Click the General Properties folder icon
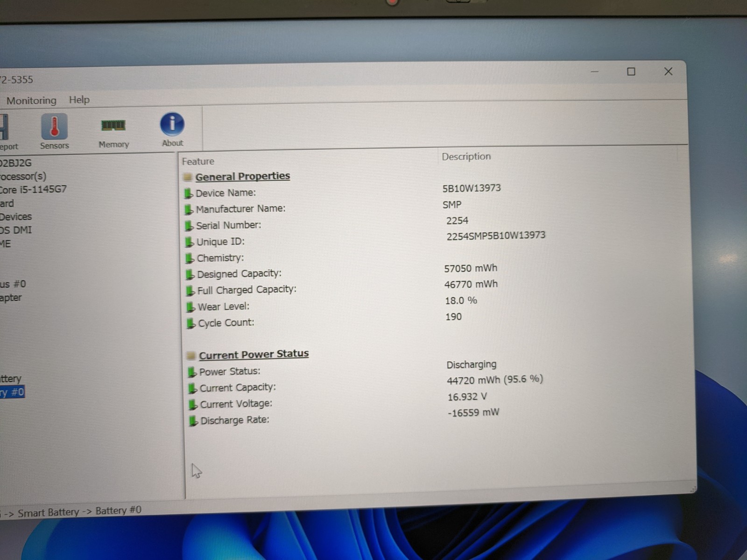The image size is (747, 560). coord(188,177)
